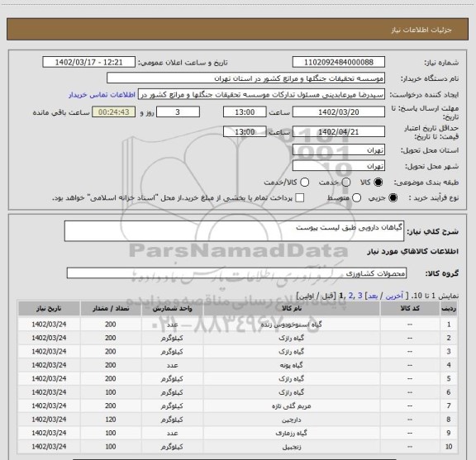Click the buyer organization name field
Screen dimensions: 476x460
click(245, 78)
